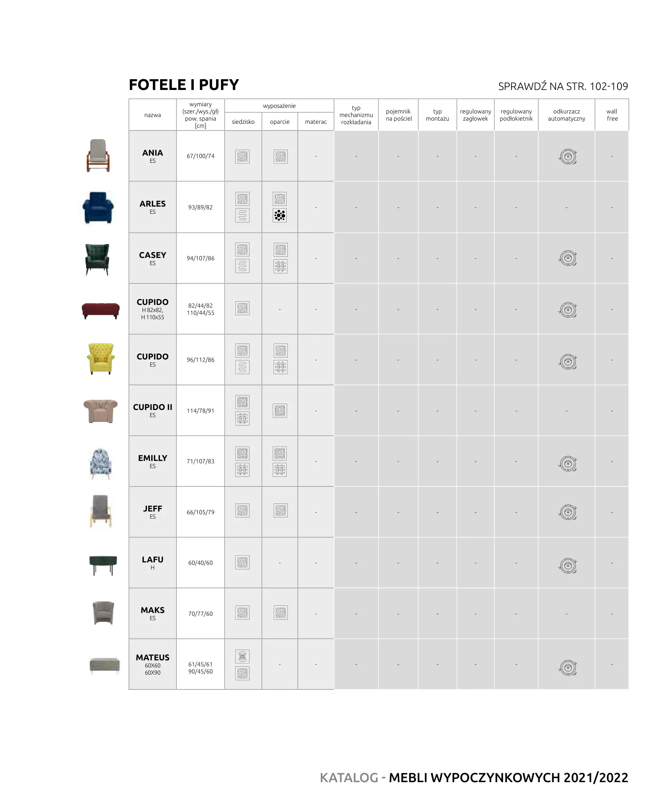
Task: Click the wavy spring icon in CASEY seat cell
Action: pyautogui.click(x=242, y=266)
